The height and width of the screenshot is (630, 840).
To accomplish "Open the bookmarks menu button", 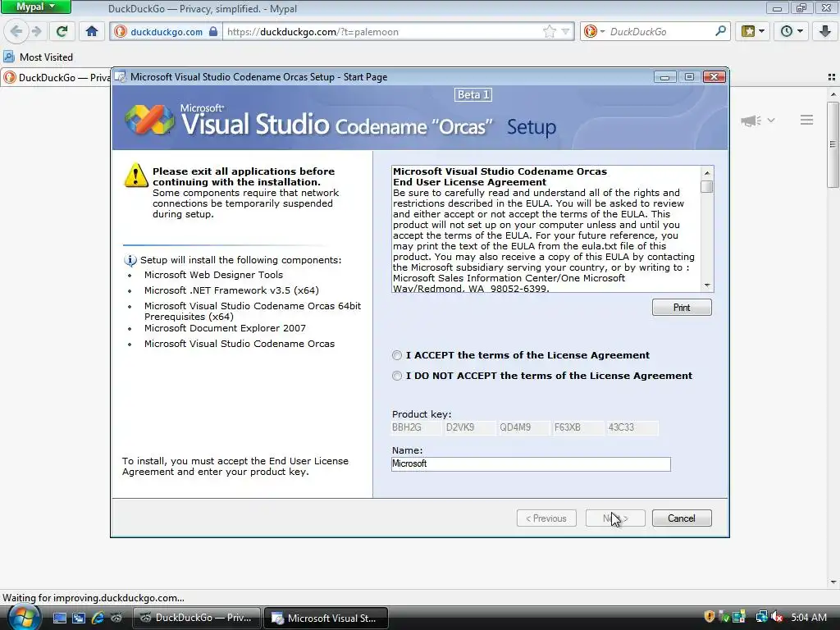I will [753, 31].
